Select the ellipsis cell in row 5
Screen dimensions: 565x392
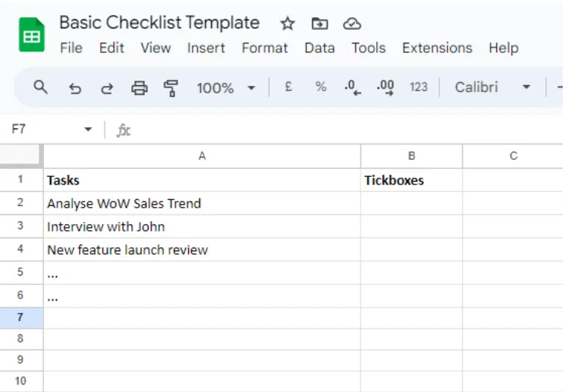tap(202, 273)
